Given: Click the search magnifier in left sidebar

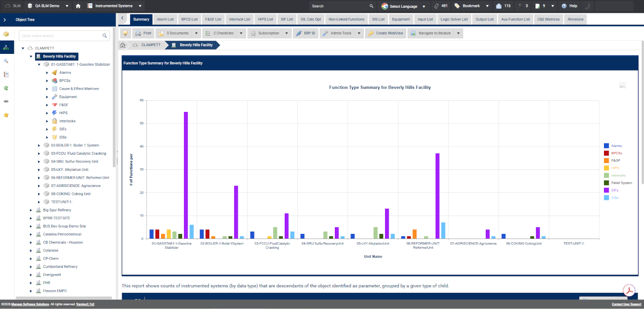Looking at the screenshot, I should coord(6,61).
